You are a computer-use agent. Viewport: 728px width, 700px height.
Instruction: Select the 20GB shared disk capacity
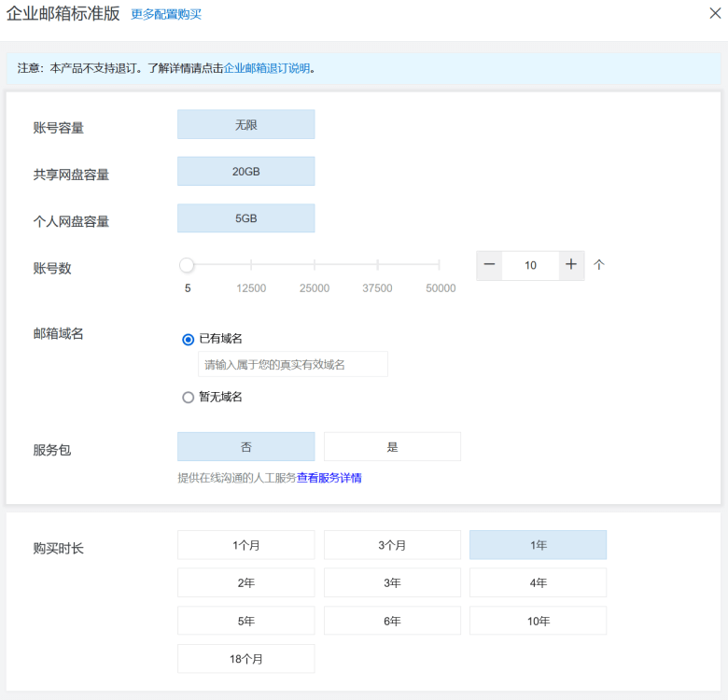(246, 172)
